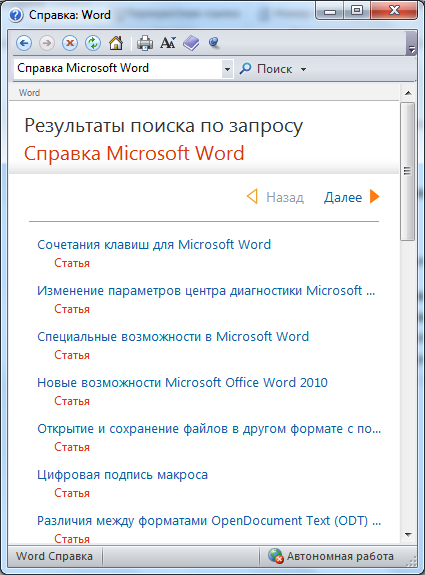This screenshot has height=575, width=425.
Task: Click the Refresh page icon
Action: click(x=93, y=43)
